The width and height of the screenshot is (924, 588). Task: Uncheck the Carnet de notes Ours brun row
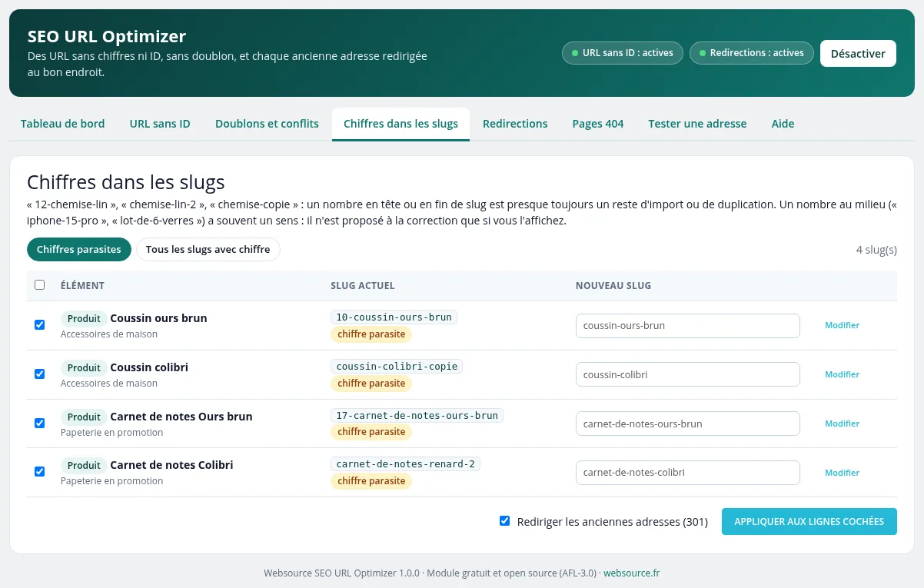tap(40, 424)
